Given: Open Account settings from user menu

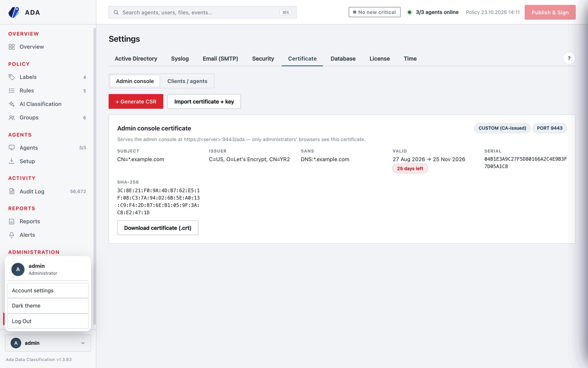Looking at the screenshot, I should coord(48,290).
